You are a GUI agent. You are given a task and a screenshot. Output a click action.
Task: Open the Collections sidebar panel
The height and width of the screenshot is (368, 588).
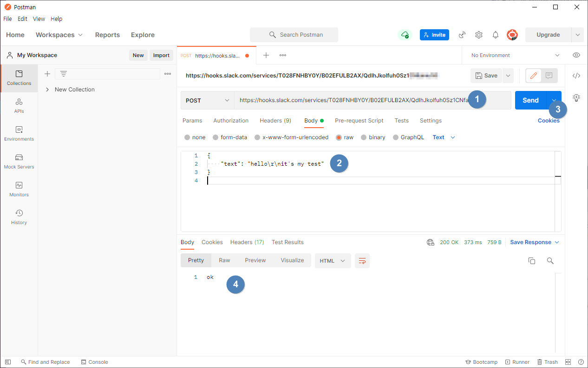click(x=19, y=78)
